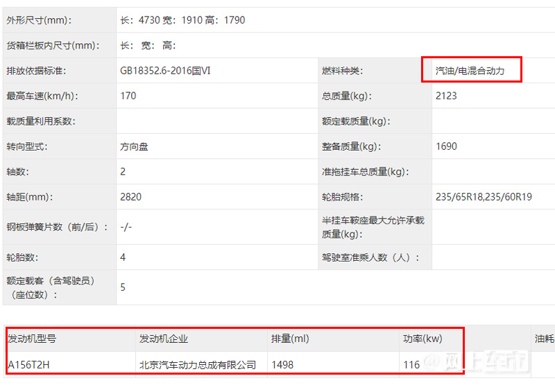Click the 额定载客（含驾驶员）label

point(51,287)
